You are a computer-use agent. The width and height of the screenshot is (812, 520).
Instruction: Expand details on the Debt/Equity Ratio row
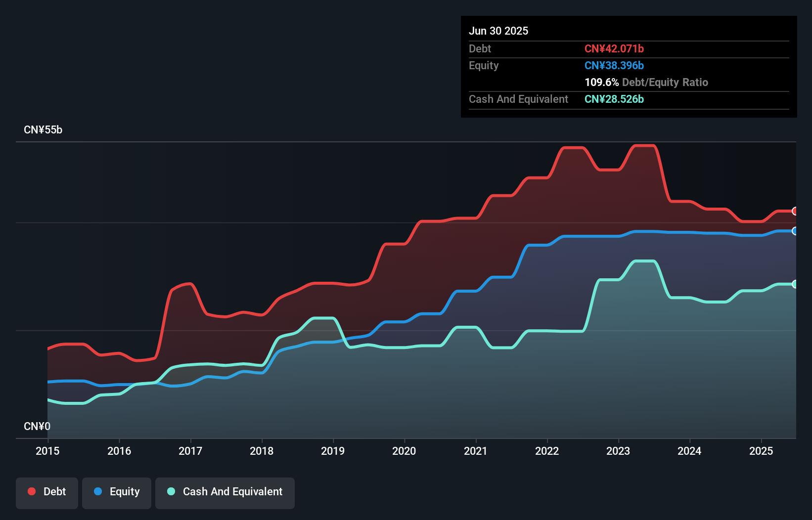(x=646, y=82)
